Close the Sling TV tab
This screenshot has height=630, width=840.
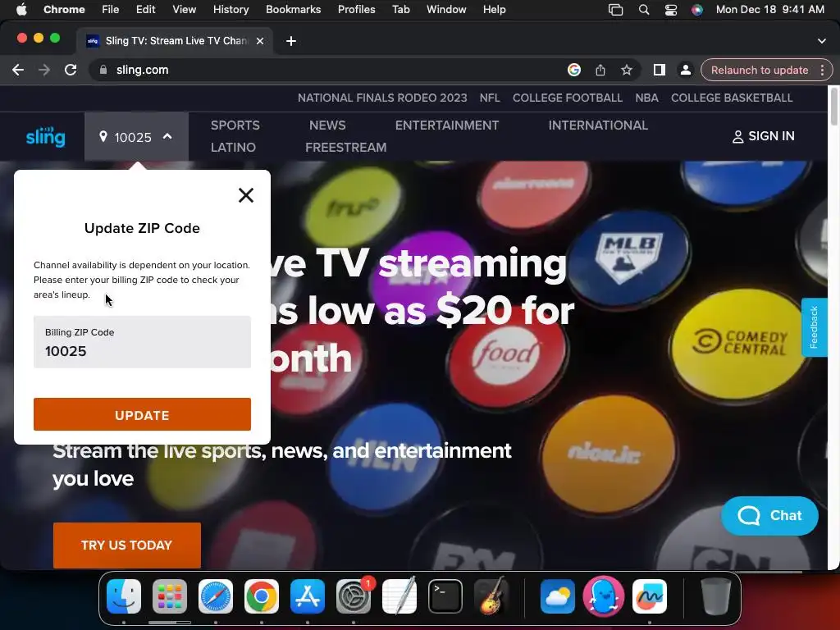pos(260,41)
